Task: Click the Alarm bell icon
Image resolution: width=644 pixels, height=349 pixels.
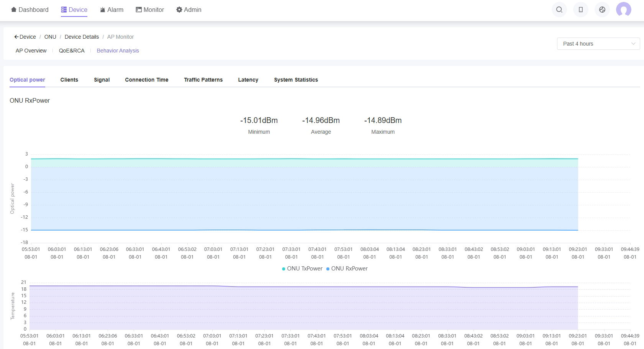Action: [102, 10]
